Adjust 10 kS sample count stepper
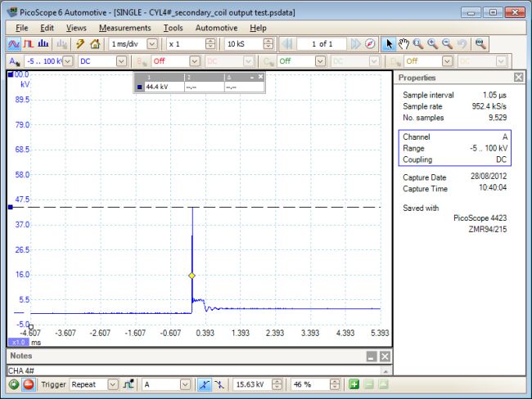 268,44
